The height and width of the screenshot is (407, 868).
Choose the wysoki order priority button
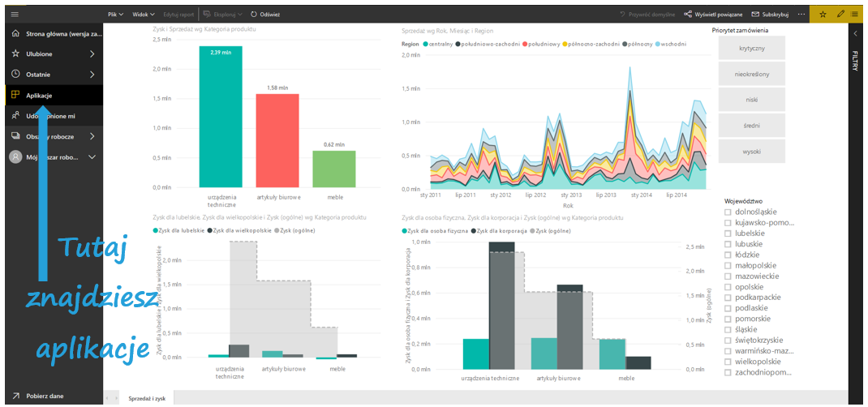click(x=751, y=151)
